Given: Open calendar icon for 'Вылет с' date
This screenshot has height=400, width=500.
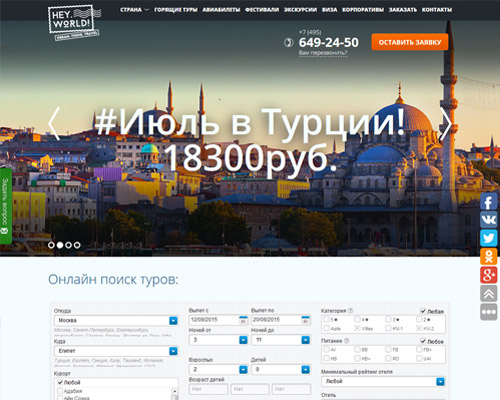Looking at the screenshot, I should click(243, 320).
